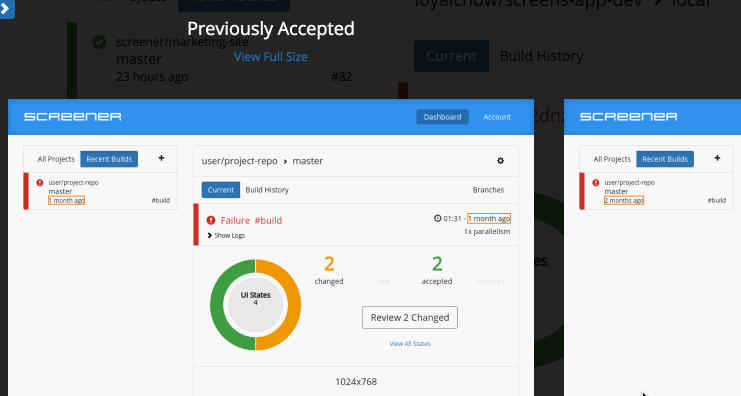Open the Dashboard navigation button
This screenshot has height=396, width=741.
tap(442, 117)
